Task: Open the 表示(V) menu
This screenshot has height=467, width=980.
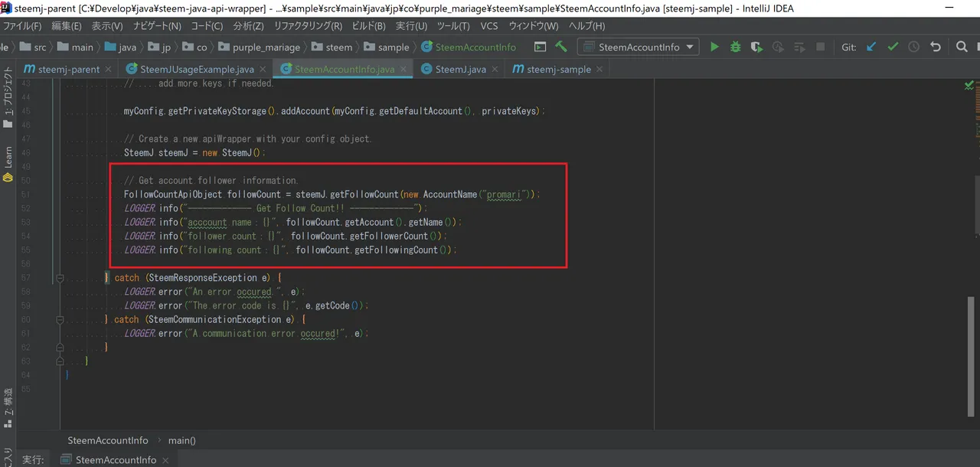Action: [x=107, y=26]
